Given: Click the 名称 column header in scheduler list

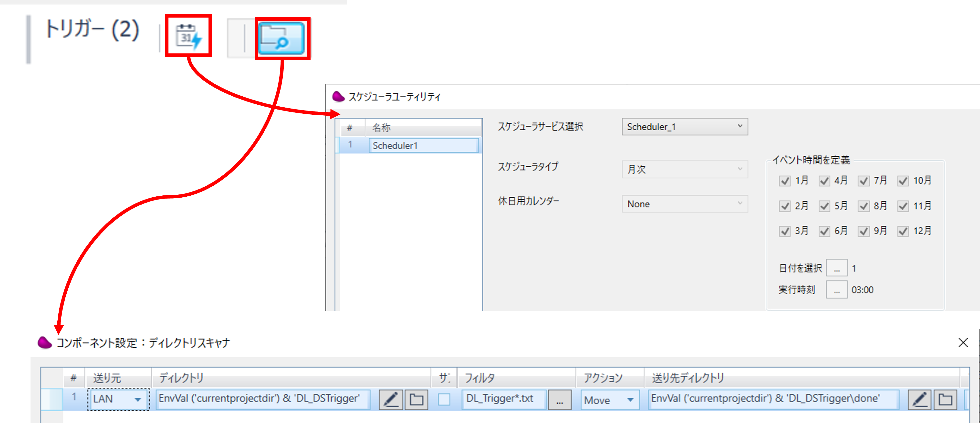Looking at the screenshot, I should point(423,128).
